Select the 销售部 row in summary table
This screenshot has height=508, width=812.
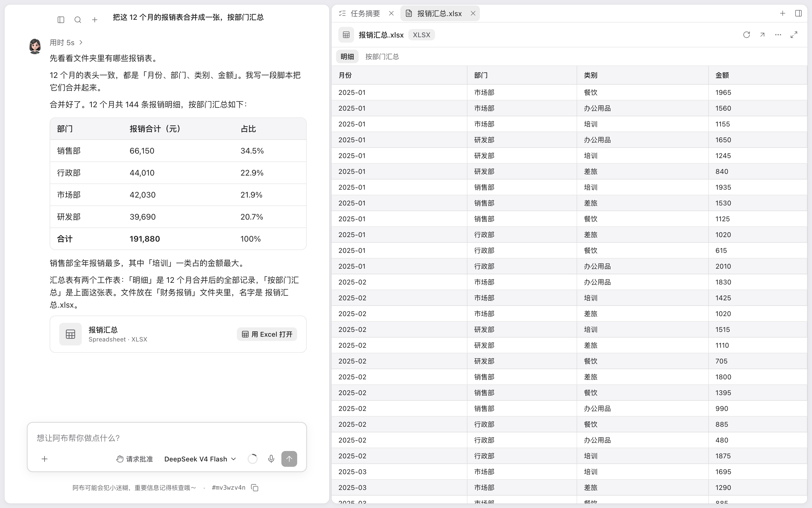tap(178, 151)
